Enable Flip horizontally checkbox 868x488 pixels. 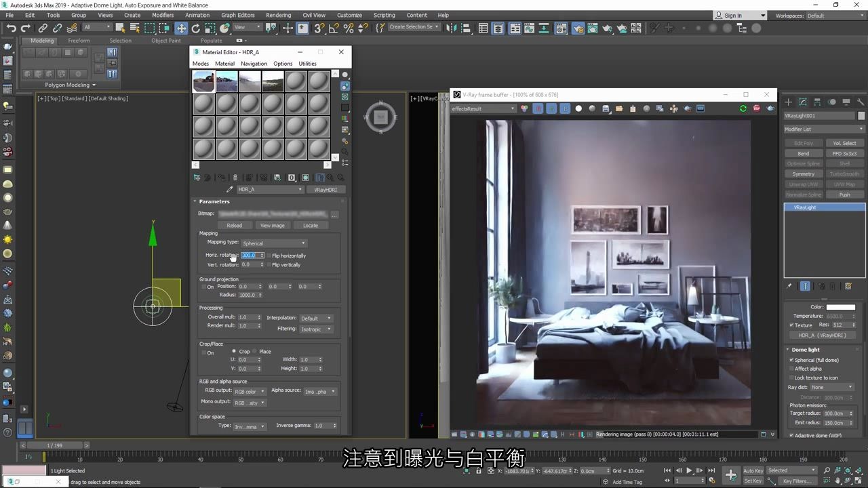269,256
